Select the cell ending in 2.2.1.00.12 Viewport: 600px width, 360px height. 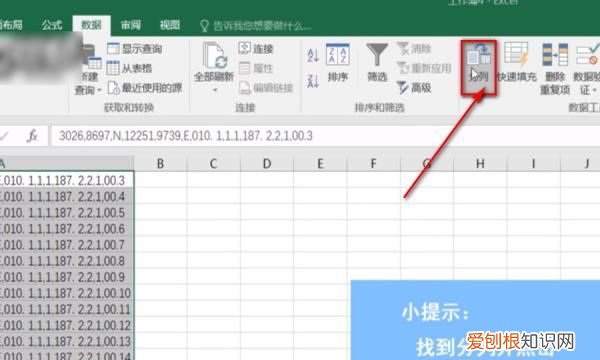[x=67, y=325]
